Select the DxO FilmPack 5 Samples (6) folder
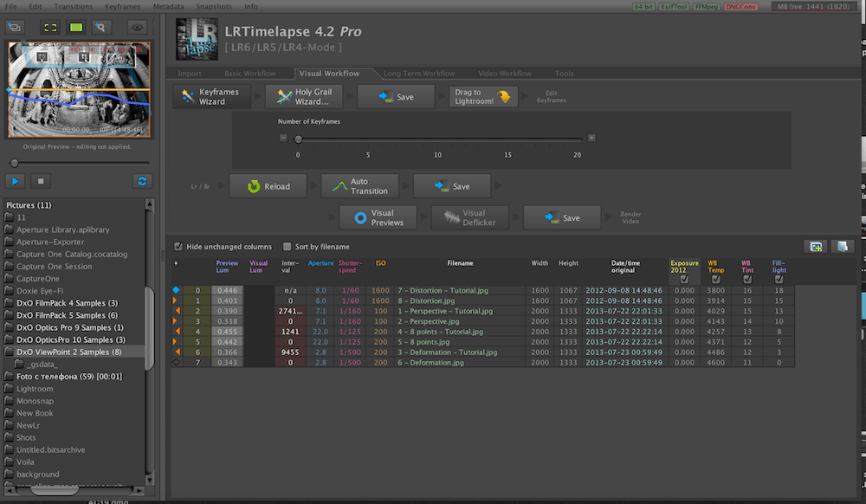This screenshot has width=866, height=504. pyautogui.click(x=67, y=315)
